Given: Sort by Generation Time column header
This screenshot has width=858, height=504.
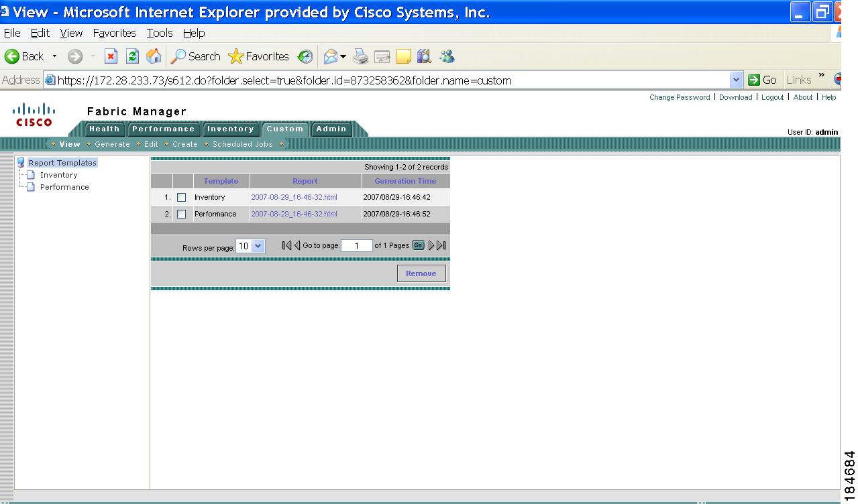Looking at the screenshot, I should (x=405, y=181).
